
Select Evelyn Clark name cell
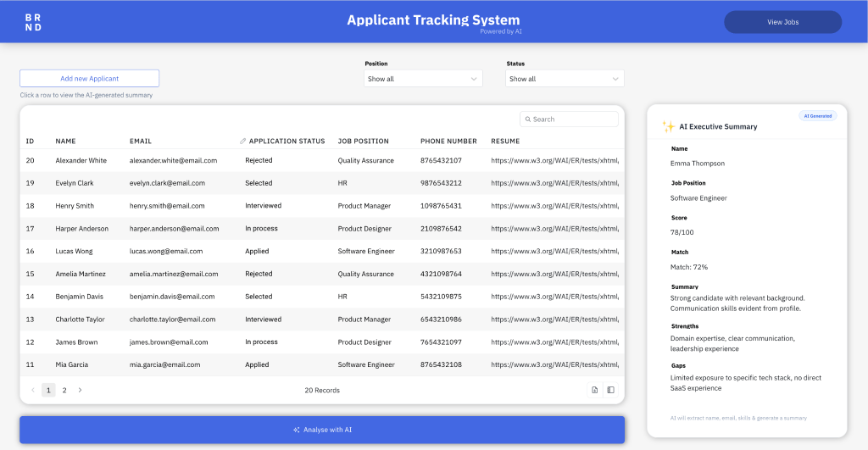[75, 183]
